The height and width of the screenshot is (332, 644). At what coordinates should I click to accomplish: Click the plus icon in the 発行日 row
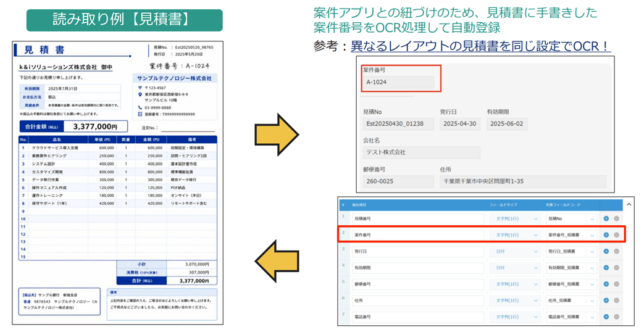coord(606,251)
